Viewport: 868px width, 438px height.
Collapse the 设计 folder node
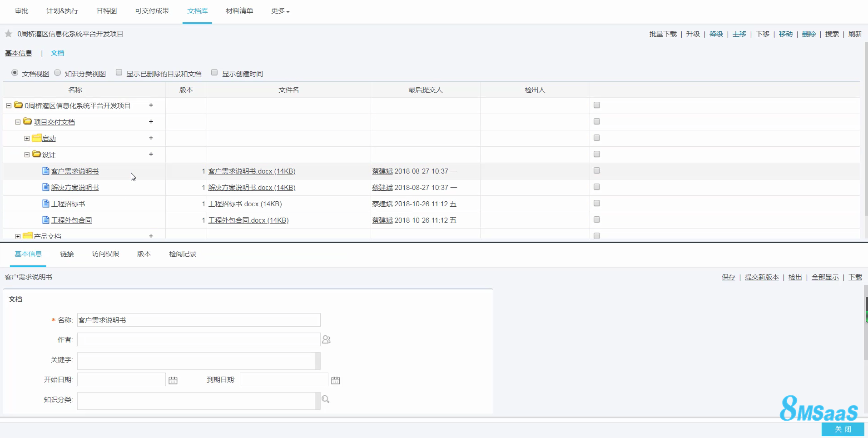pos(27,154)
